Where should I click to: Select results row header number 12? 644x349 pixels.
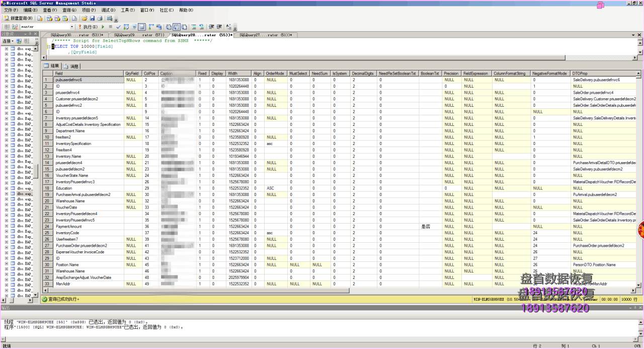47,150
